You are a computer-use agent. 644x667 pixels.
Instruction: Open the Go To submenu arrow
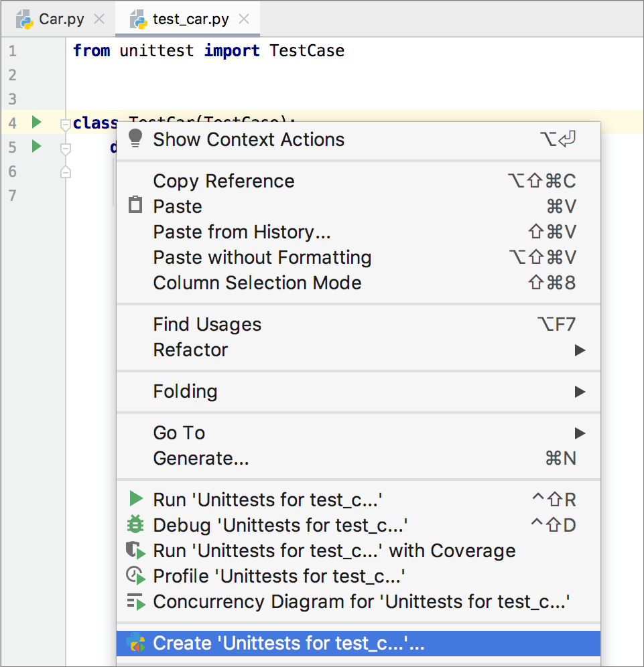pos(580,433)
